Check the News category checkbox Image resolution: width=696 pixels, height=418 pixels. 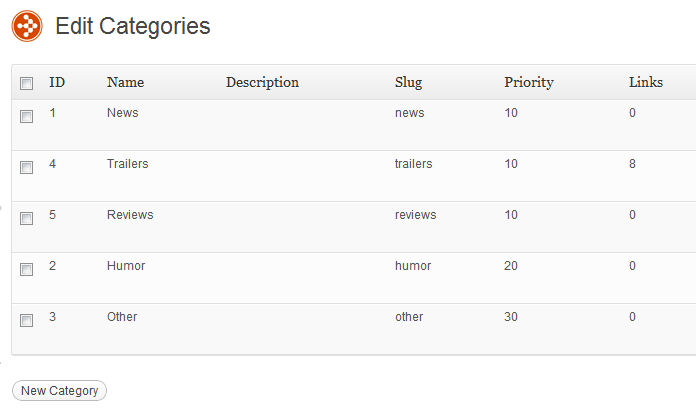pyautogui.click(x=27, y=116)
